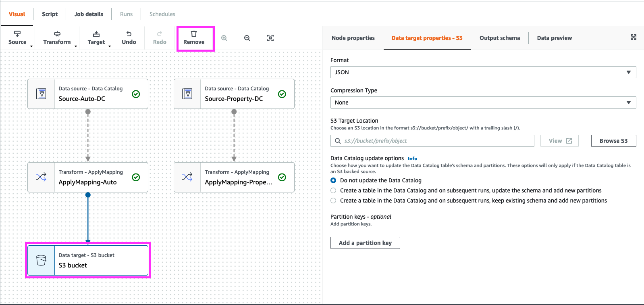Choose update the schema and add partitions option
This screenshot has height=305, width=644.
(x=333, y=190)
